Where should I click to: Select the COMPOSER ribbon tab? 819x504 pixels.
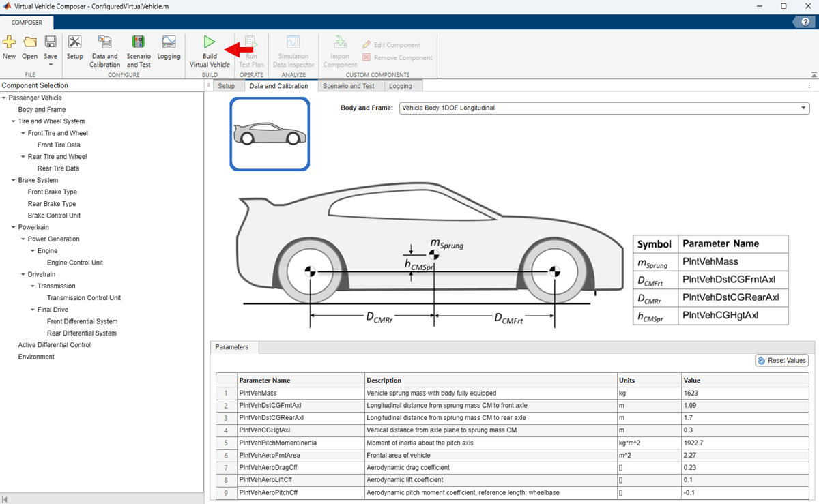click(27, 23)
